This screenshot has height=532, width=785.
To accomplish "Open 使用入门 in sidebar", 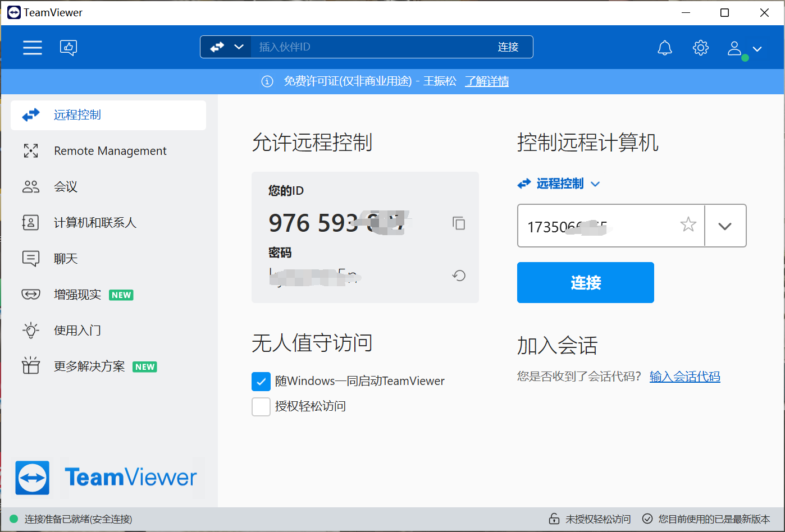I will pyautogui.click(x=108, y=331).
